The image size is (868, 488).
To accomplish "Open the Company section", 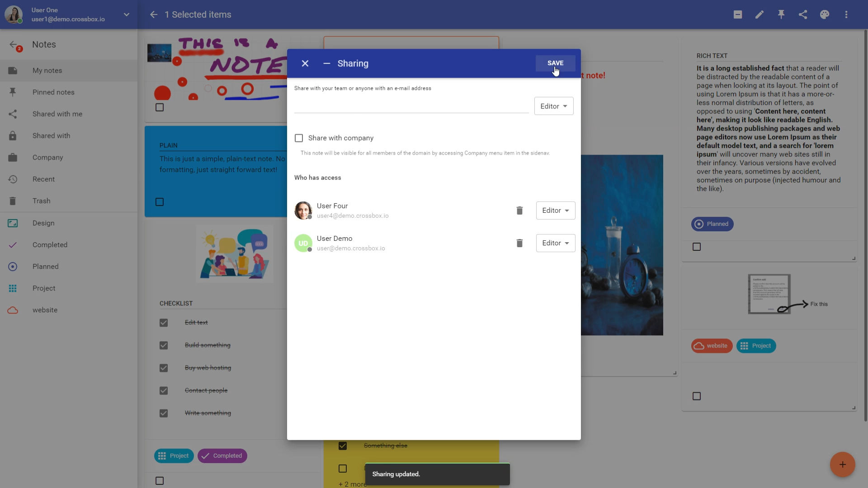I will (69, 157).
